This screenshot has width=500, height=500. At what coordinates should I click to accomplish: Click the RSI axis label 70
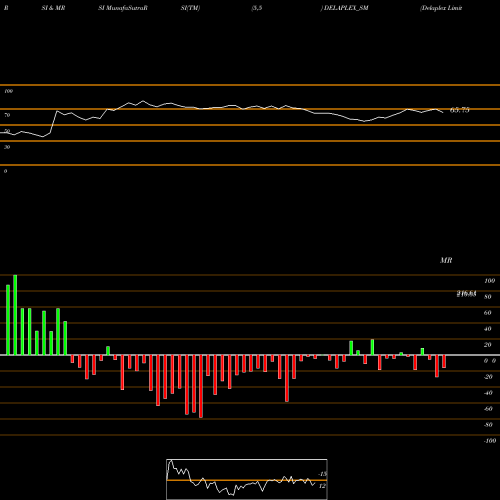pyautogui.click(x=7, y=115)
